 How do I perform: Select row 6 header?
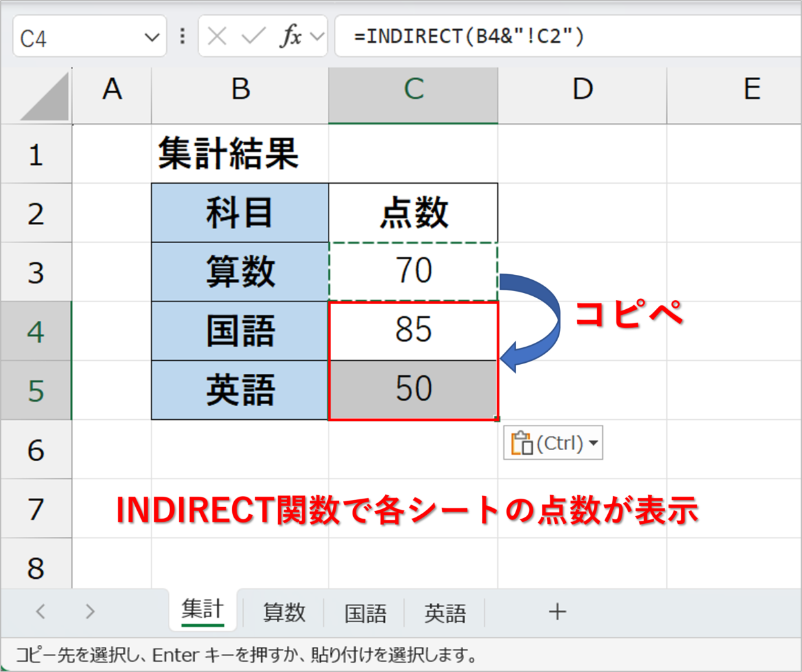point(36,450)
